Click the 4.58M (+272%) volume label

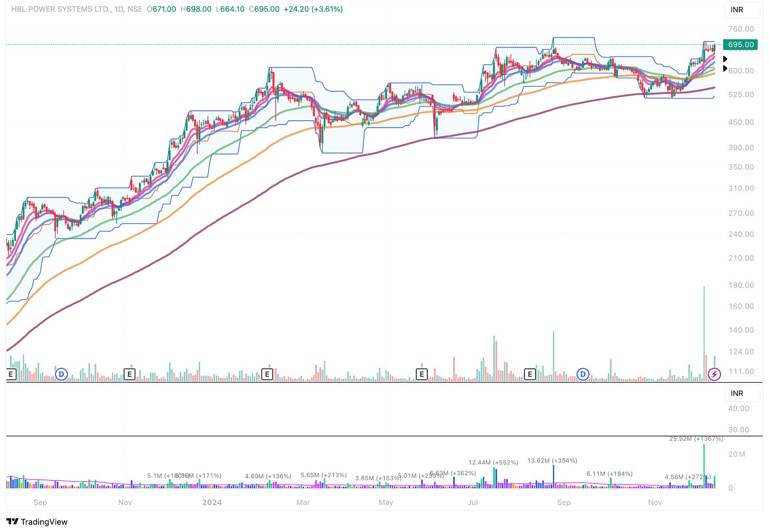click(688, 477)
